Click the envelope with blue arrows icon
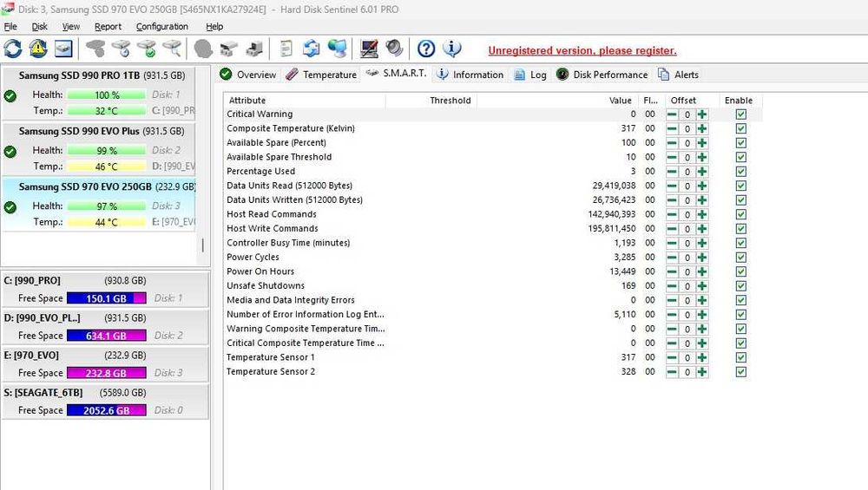This screenshot has width=868, height=490. (311, 49)
